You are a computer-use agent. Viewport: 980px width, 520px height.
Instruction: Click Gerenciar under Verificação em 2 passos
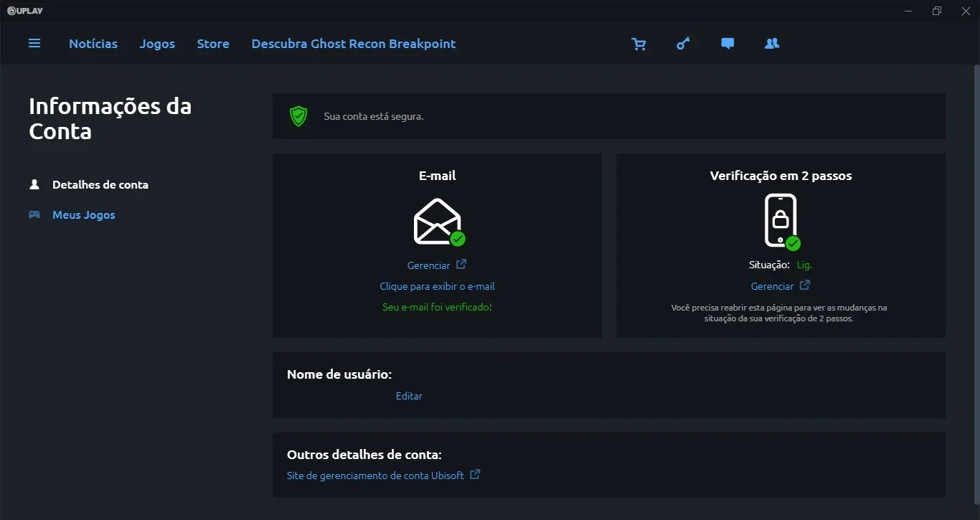point(772,286)
